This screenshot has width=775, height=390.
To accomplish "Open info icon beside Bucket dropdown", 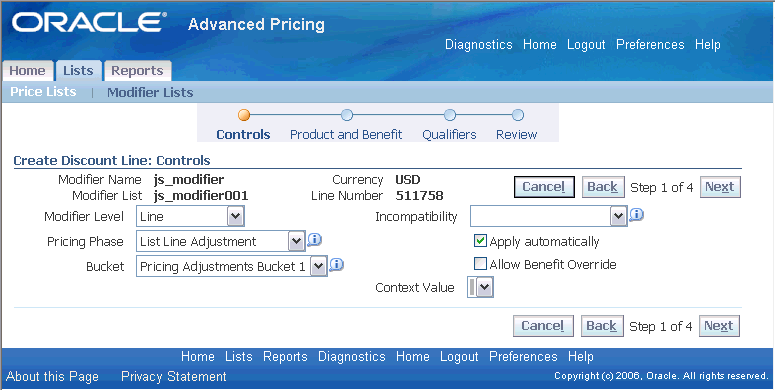I will pyautogui.click(x=336, y=265).
